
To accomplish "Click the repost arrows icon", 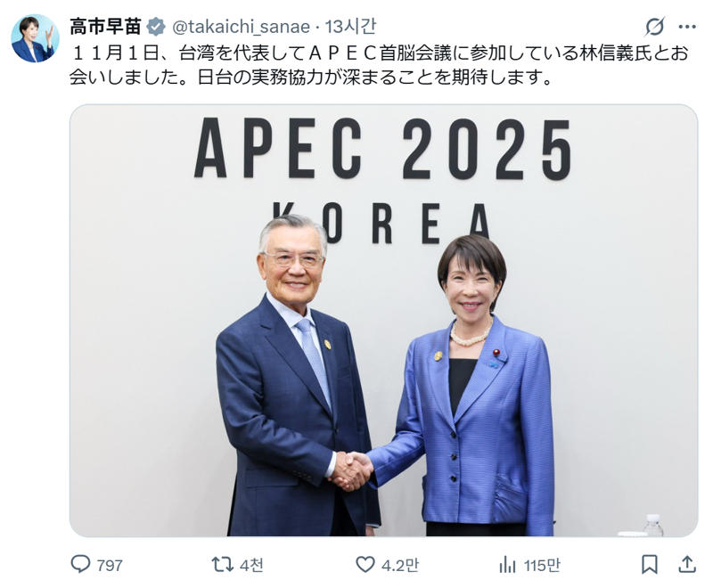I will (222, 564).
